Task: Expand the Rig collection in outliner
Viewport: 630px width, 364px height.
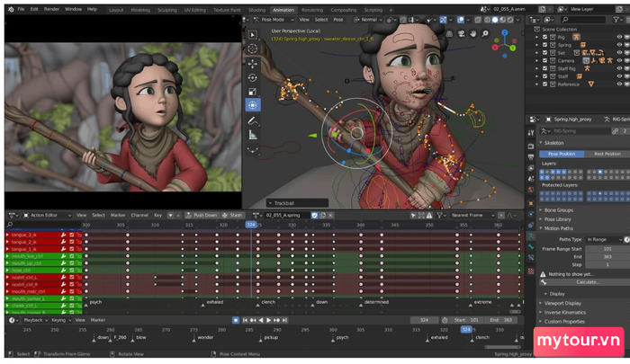Action: click(x=536, y=37)
